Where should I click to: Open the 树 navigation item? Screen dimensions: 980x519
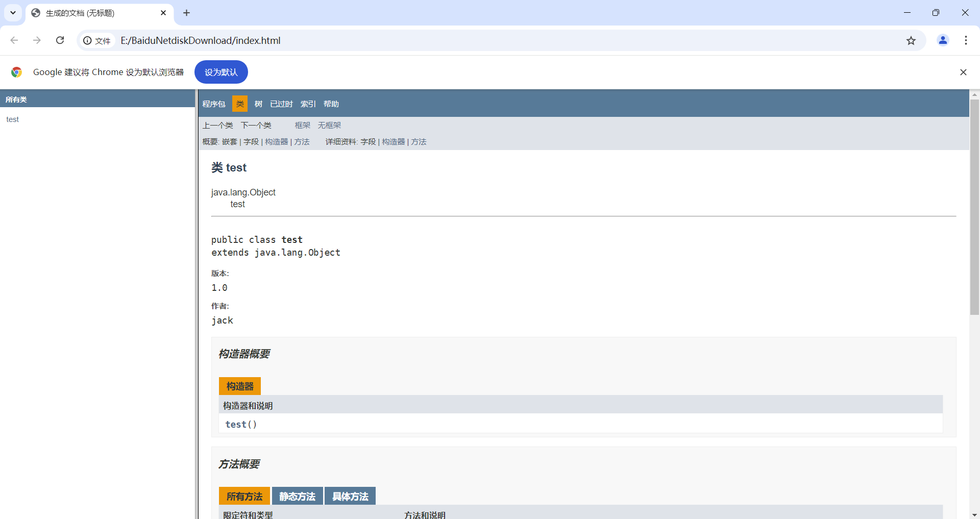click(x=258, y=104)
